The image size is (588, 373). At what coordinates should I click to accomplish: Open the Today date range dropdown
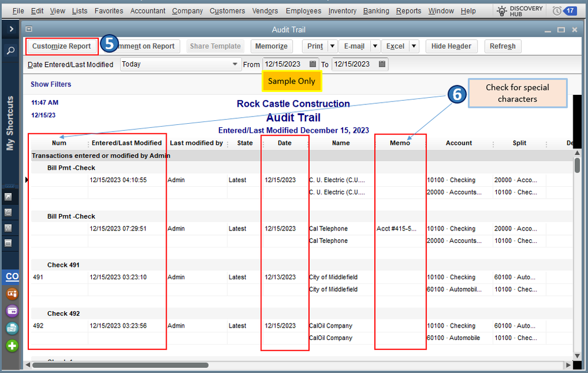[x=235, y=64]
